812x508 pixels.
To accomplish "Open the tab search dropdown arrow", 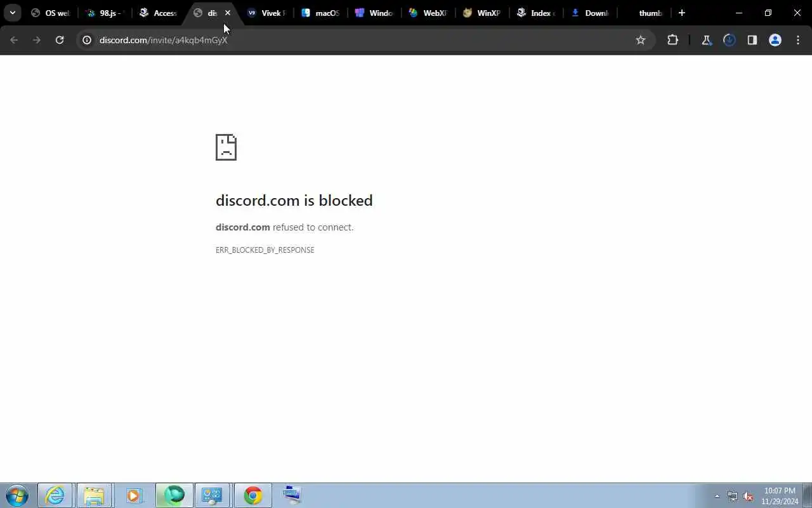I will point(12,13).
